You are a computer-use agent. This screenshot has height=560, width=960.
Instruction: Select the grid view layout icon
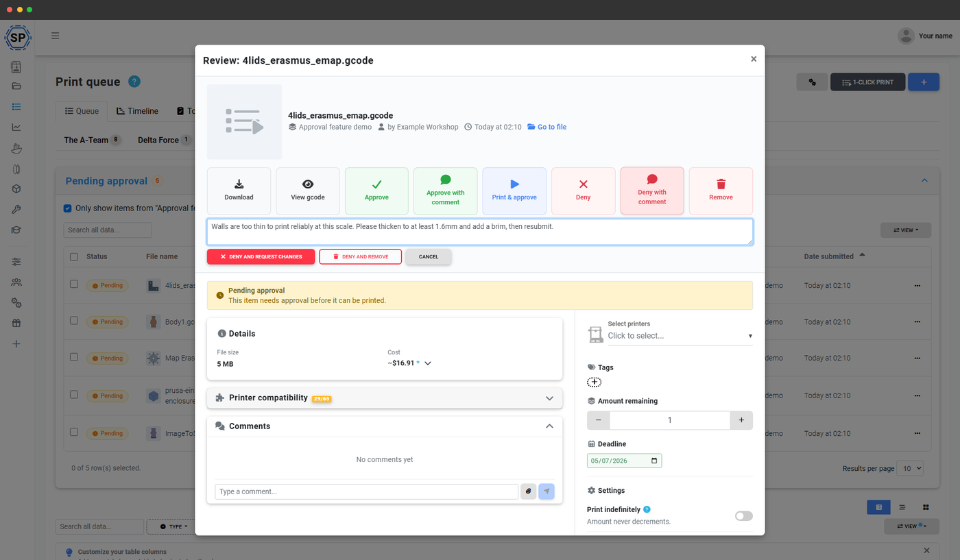click(926, 507)
